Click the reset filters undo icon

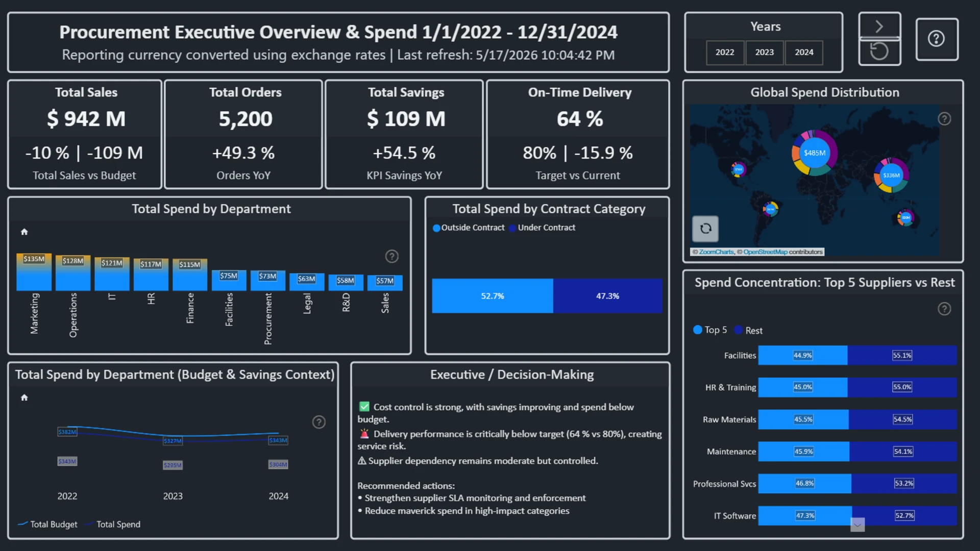tap(879, 52)
